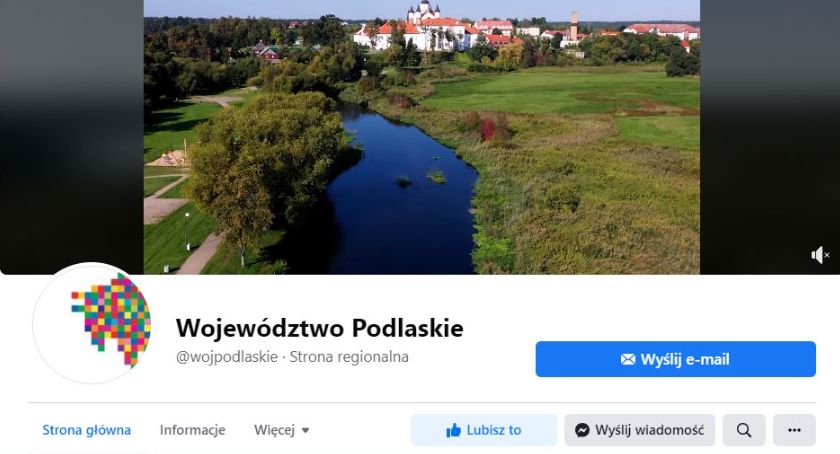840x454 pixels.
Task: Open the three-dots more options menu
Action: 794,430
